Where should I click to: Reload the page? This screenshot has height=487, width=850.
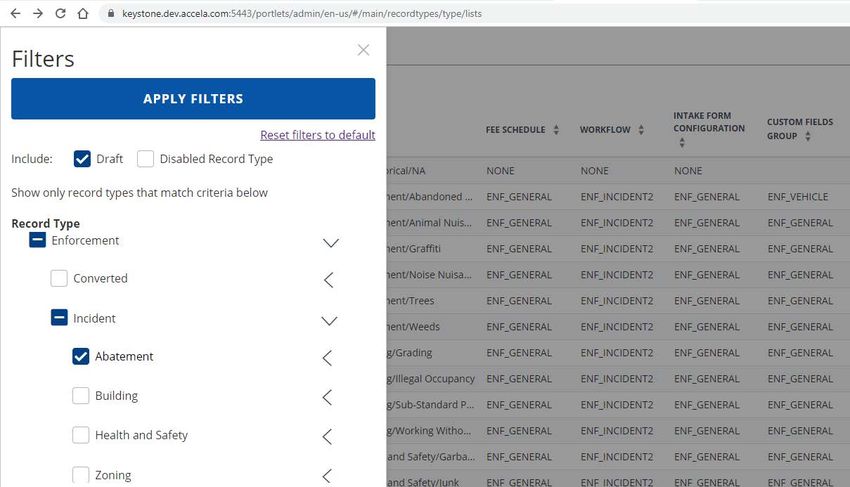tap(60, 14)
